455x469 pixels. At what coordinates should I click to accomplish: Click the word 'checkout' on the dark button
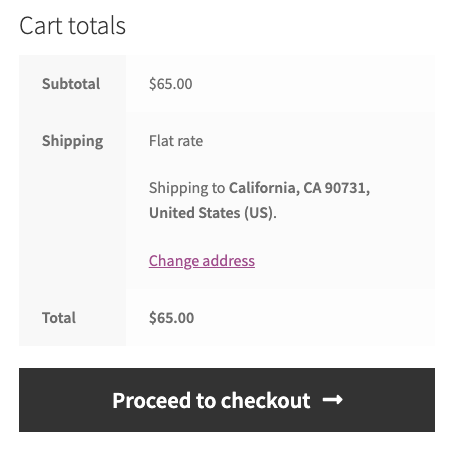point(266,400)
